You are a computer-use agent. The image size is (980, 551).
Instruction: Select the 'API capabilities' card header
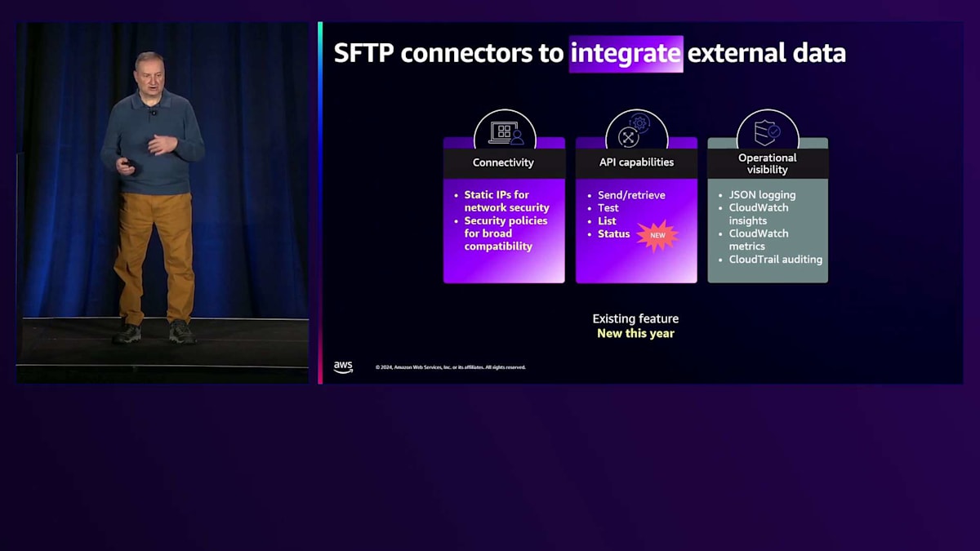[x=636, y=162]
